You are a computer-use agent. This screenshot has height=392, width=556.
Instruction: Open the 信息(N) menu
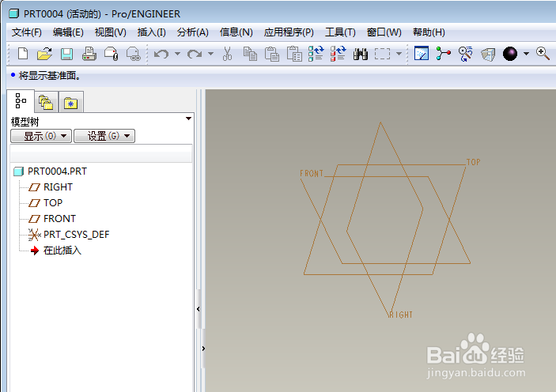coord(236,32)
